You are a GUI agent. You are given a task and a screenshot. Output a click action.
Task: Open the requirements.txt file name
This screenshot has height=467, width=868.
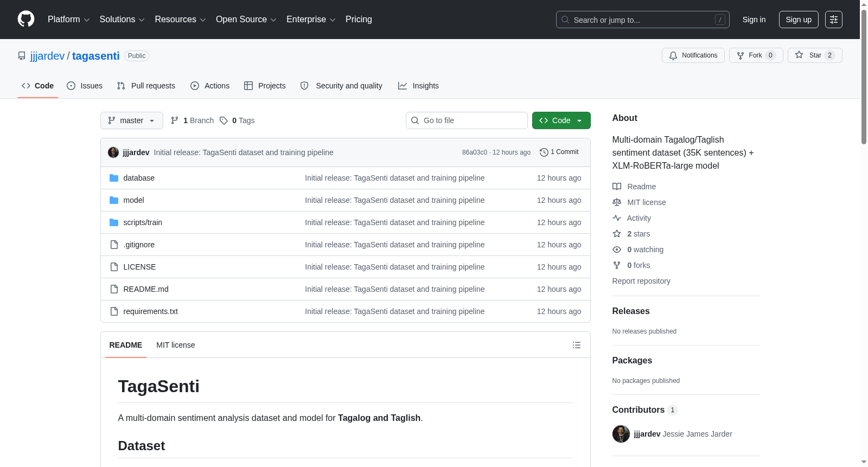pyautogui.click(x=150, y=311)
